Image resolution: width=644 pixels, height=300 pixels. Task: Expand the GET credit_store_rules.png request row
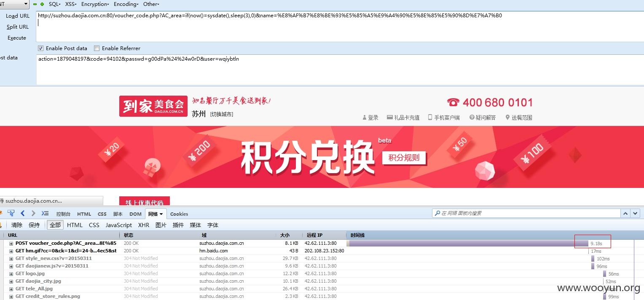[x=11, y=297]
